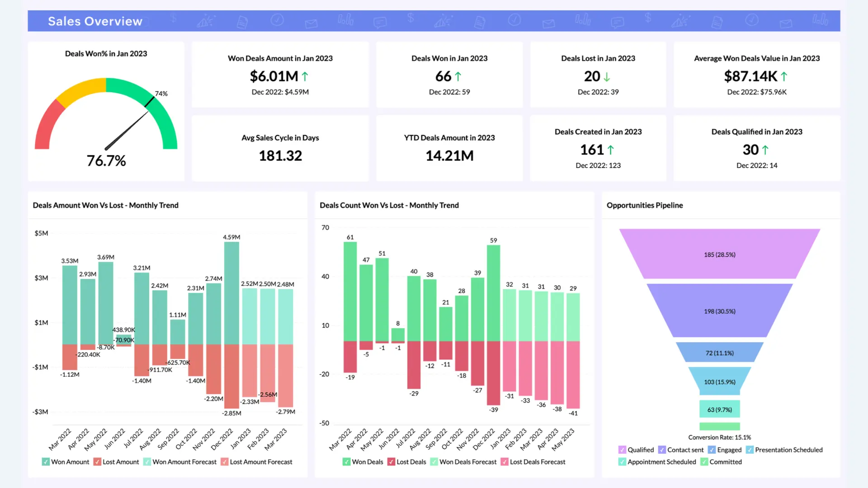Viewport: 868px width, 488px height.
Task: Click the Deals Qualified in Jan 2023 title
Action: 757,132
